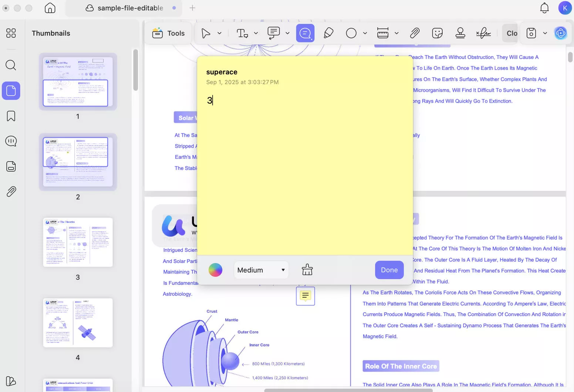The image size is (574, 392).
Task: Open the sticker tool
Action: [437, 33]
